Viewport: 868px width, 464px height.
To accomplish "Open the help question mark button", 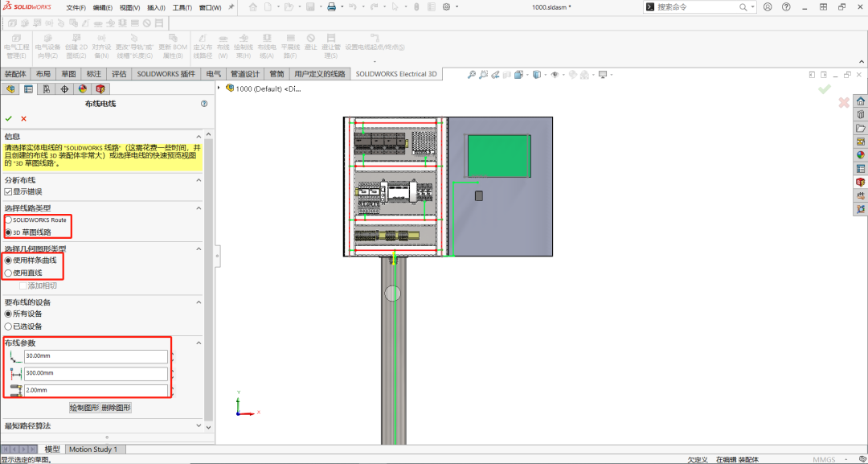I will [x=786, y=7].
